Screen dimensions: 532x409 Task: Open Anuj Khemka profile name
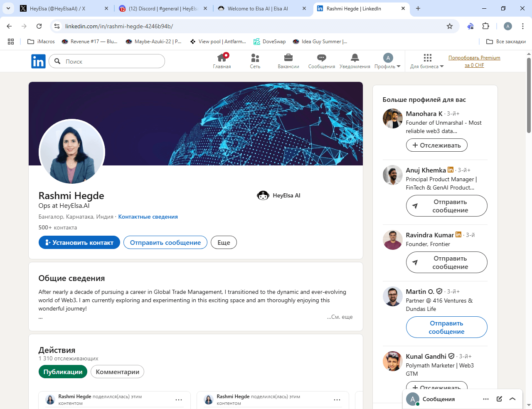click(x=426, y=170)
